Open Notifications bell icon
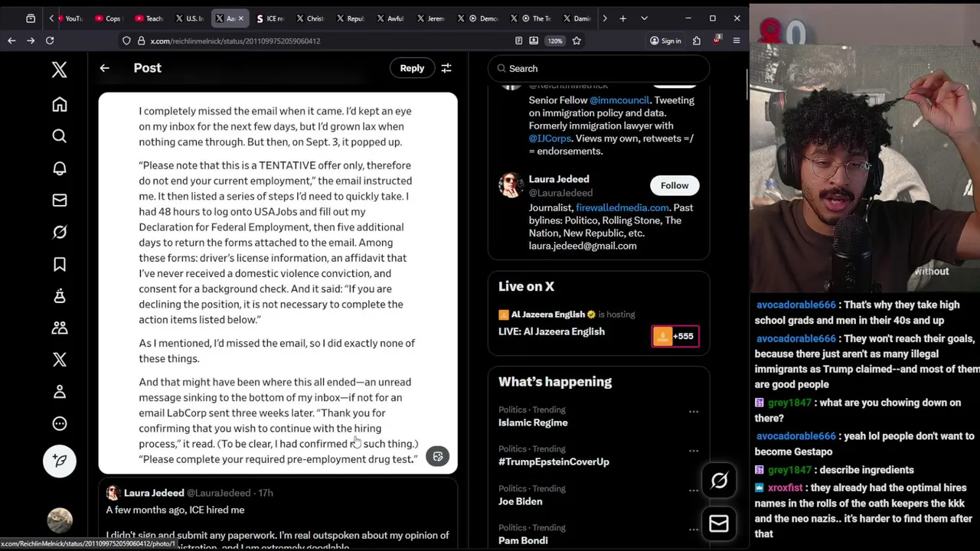Viewport: 980px width, 551px height. point(60,168)
